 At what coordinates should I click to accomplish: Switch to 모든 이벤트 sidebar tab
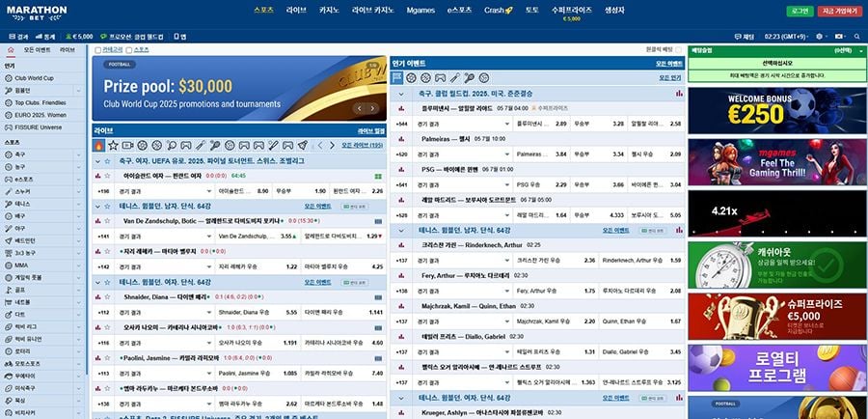[x=37, y=50]
